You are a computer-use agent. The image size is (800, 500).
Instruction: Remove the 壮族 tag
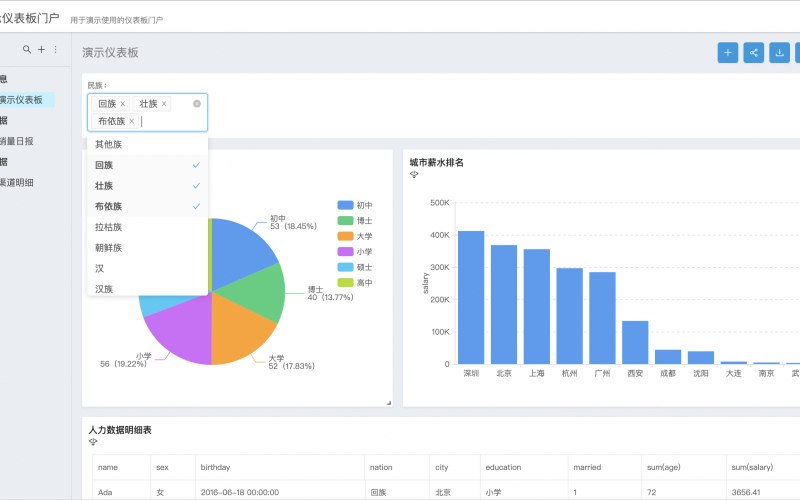pyautogui.click(x=164, y=104)
